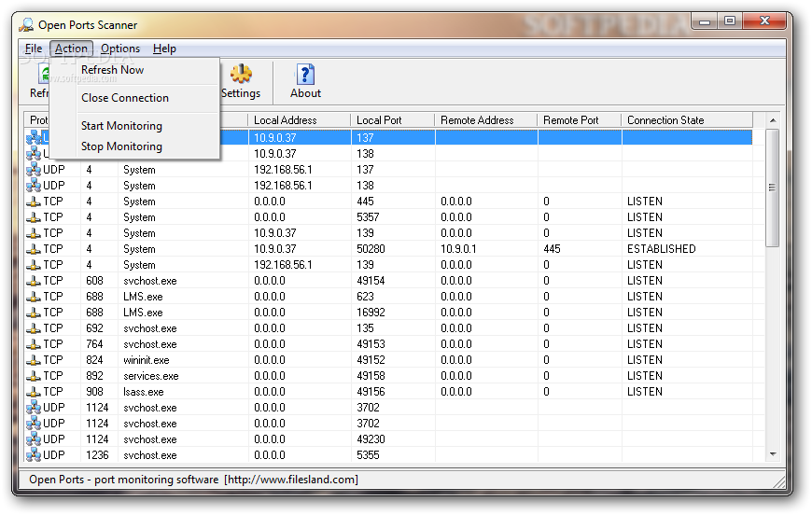Select the ESTABLISHED connection state cell
Screen dimensions: 812x515
click(x=662, y=249)
